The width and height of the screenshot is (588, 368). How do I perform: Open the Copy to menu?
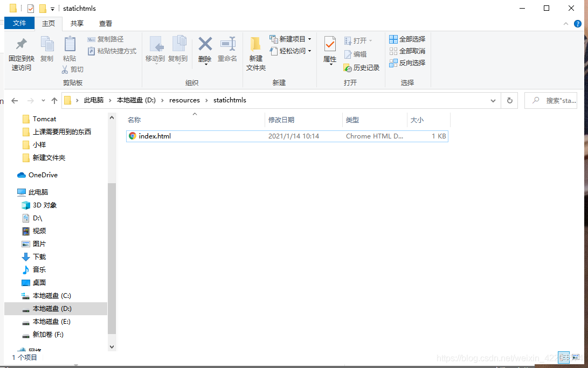coord(178,50)
